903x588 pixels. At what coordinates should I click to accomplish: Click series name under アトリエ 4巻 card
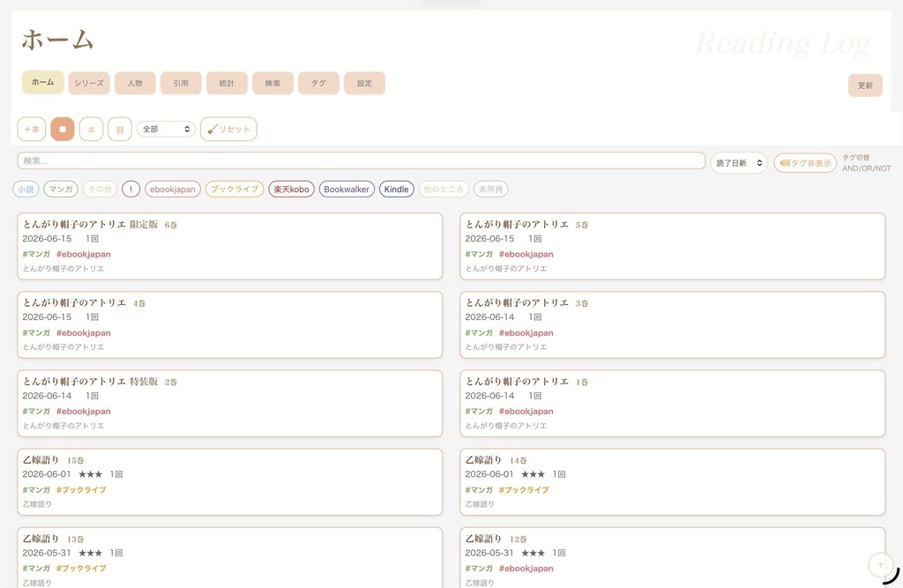click(63, 346)
